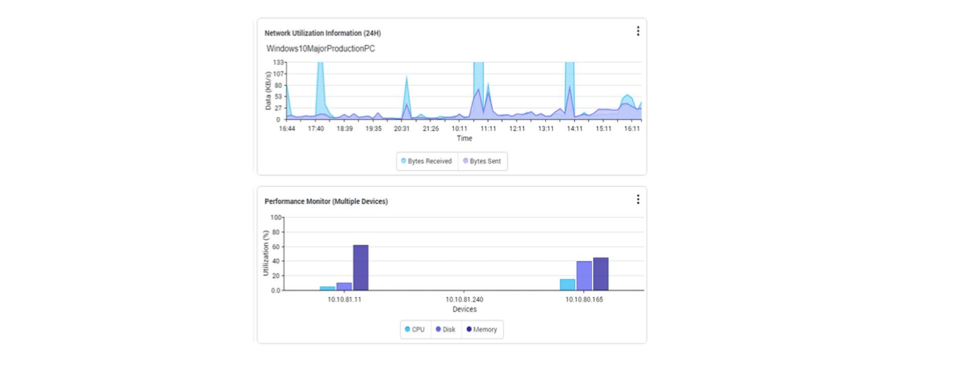
Task: Toggle Memory series in legend
Action: [x=482, y=330]
